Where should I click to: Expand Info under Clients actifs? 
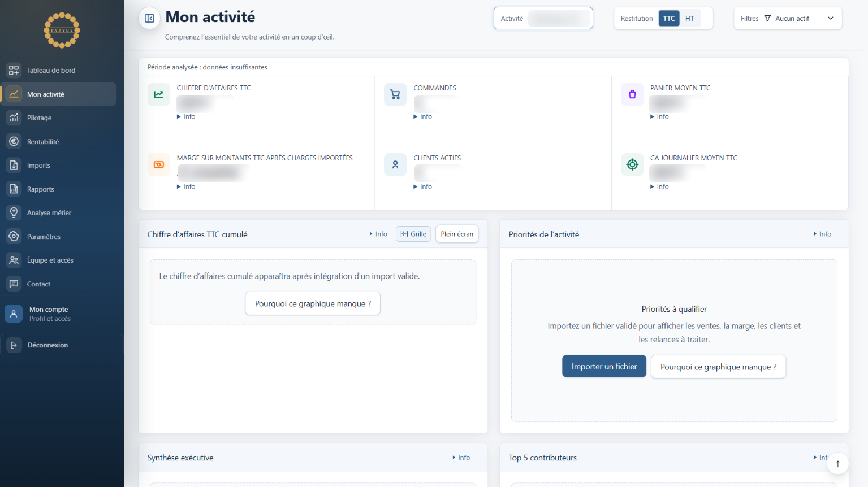[x=423, y=186]
